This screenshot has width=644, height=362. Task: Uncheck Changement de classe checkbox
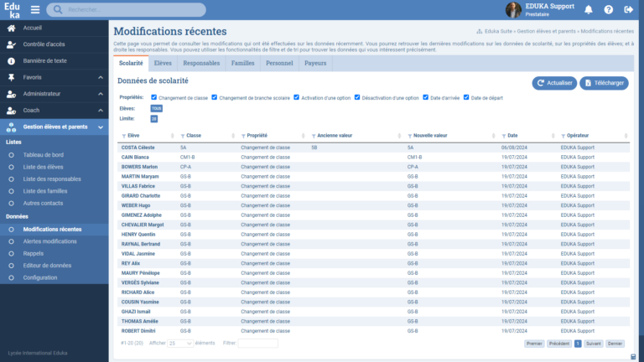pos(152,97)
